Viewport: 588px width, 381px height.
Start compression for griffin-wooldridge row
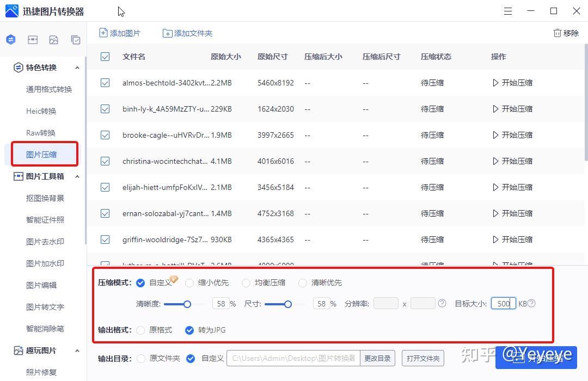pyautogui.click(x=512, y=239)
